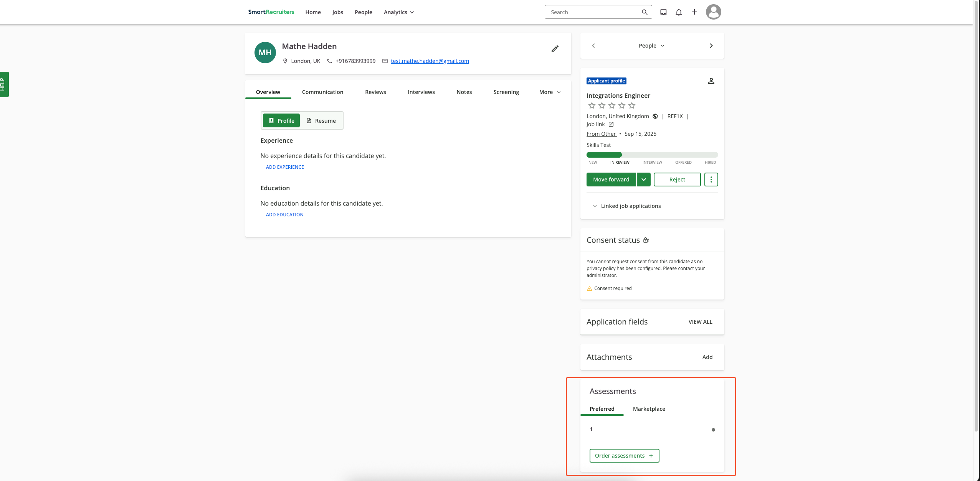980x481 pixels.
Task: Collapse the Linked job applications section
Action: pyautogui.click(x=594, y=206)
